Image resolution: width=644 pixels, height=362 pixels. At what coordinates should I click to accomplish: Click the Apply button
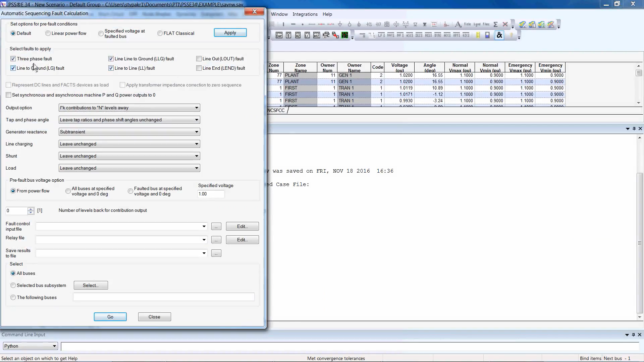pos(230,33)
